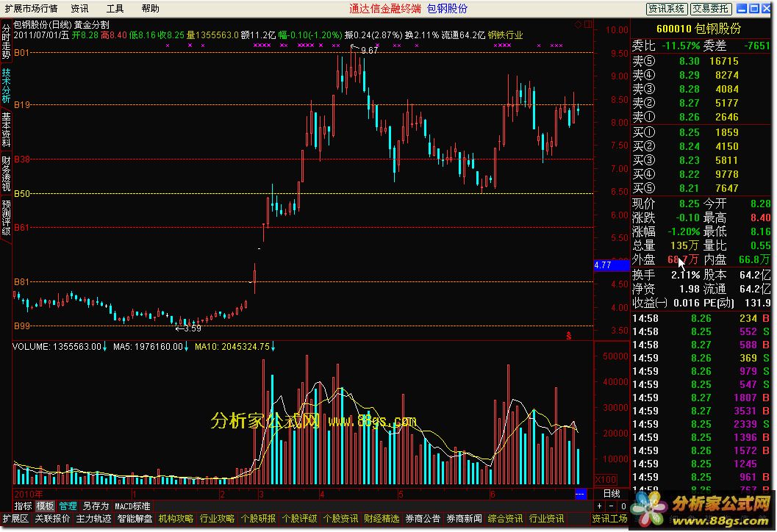Screen dimensions: 777x532
Task: Click the square window icon above the chart
Action: tap(587, 24)
